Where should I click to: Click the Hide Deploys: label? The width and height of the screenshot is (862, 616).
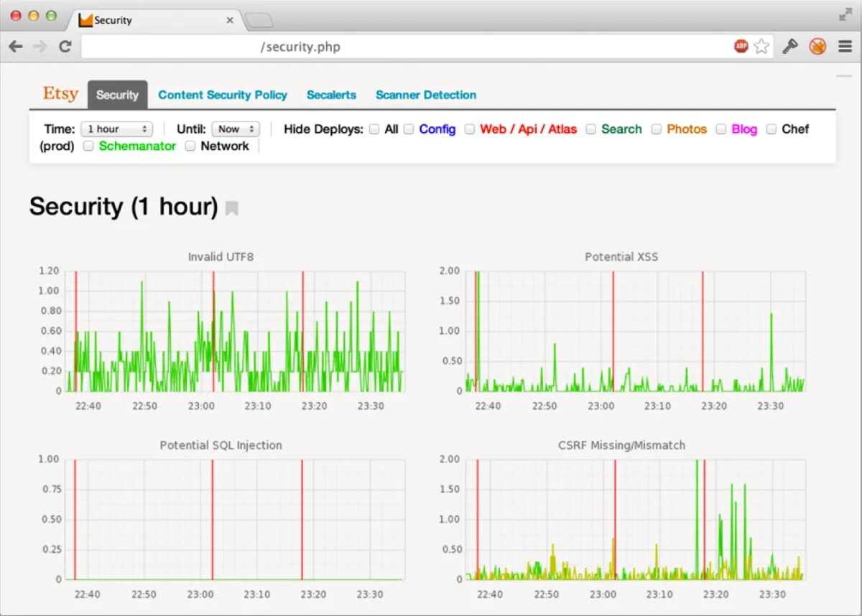[323, 129]
